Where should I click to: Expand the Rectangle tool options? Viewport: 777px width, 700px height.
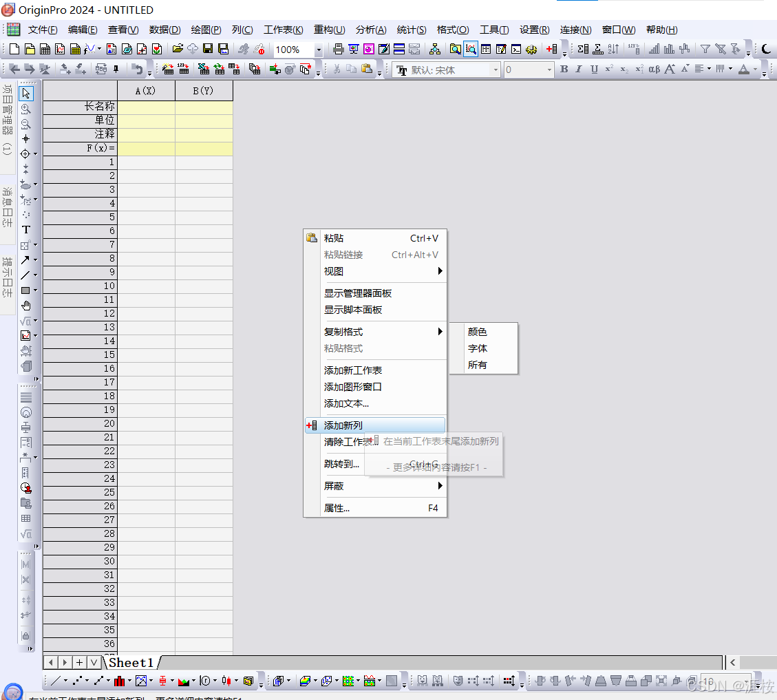pyautogui.click(x=35, y=290)
